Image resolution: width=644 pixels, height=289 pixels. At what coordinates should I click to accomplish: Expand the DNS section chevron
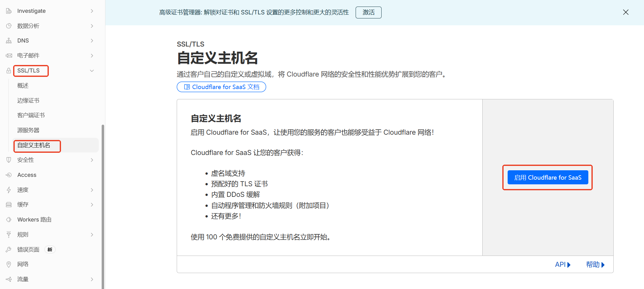point(92,41)
